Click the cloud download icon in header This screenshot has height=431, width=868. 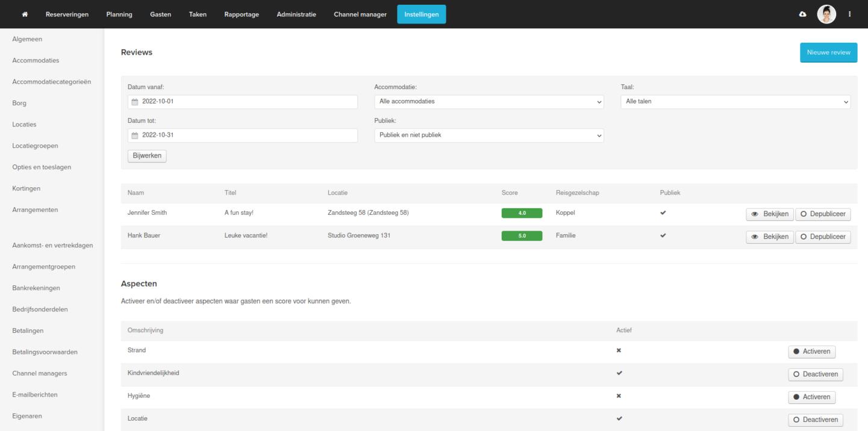tap(802, 14)
